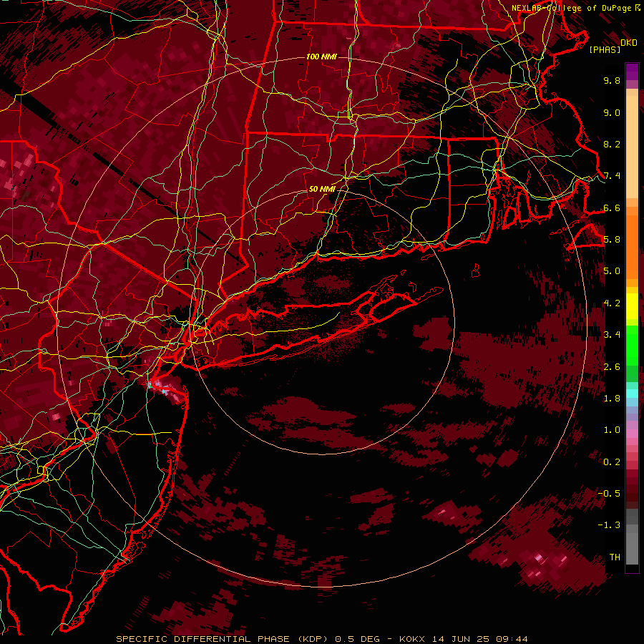Click the 1.8 legend value
The width and height of the screenshot is (644, 644).
(612, 399)
